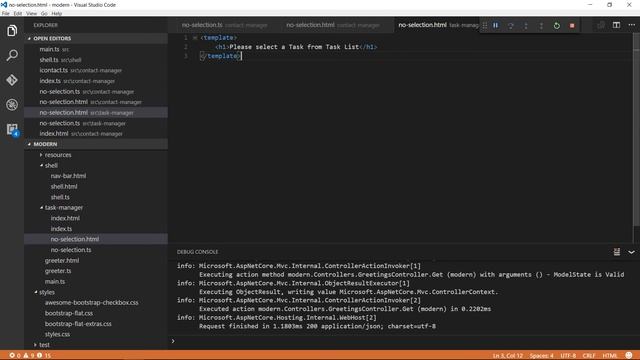Screen dimensions: 640x360
Task: Click the Split Editor icon
Action: 616,25
